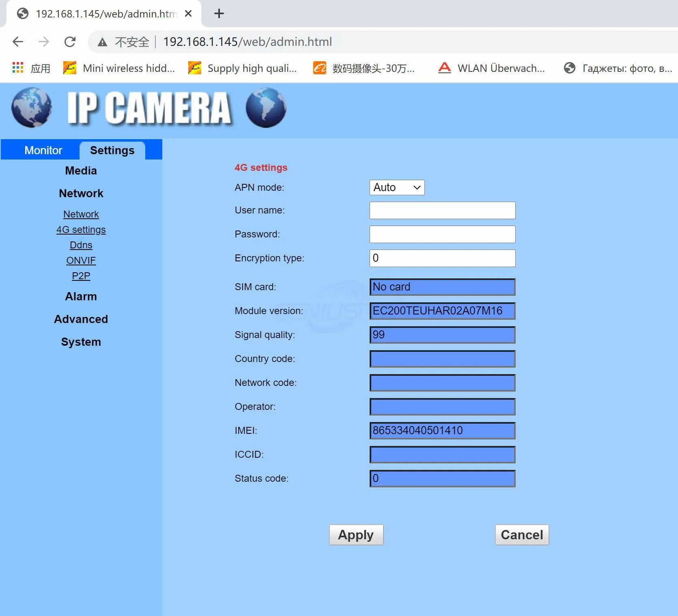Open the APN mode dropdown
This screenshot has height=616, width=678.
(396, 187)
